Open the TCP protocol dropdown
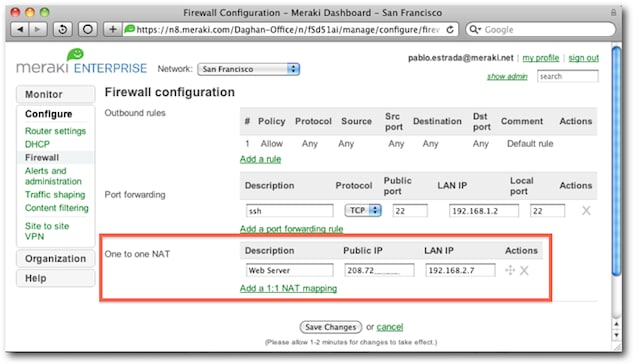638x364 pixels. [363, 210]
